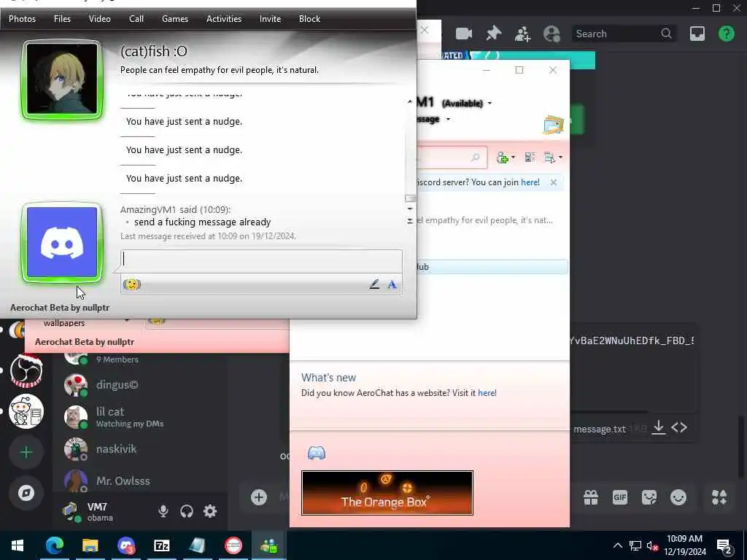Screen dimensions: 747x560
Task: Show user profile icon in Discord header
Action: (551, 34)
